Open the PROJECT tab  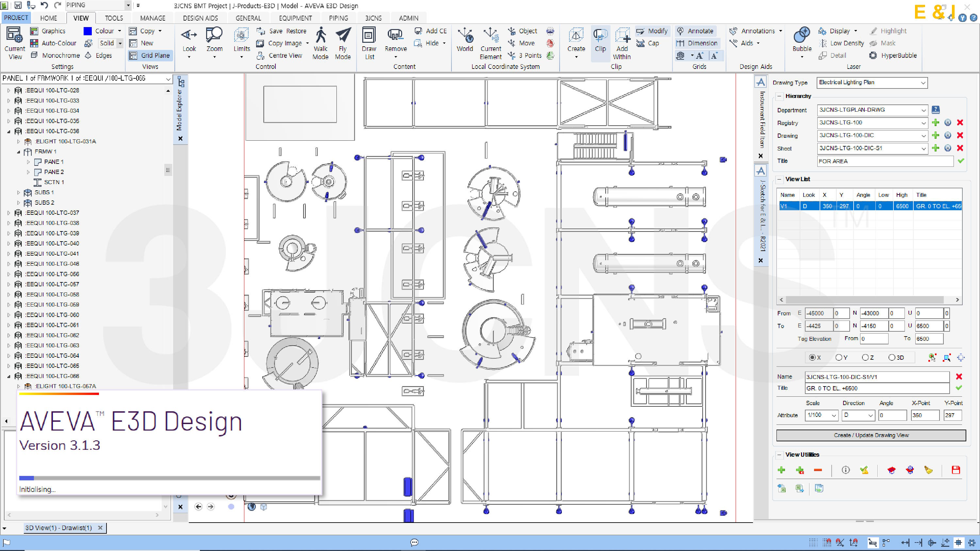tap(16, 18)
